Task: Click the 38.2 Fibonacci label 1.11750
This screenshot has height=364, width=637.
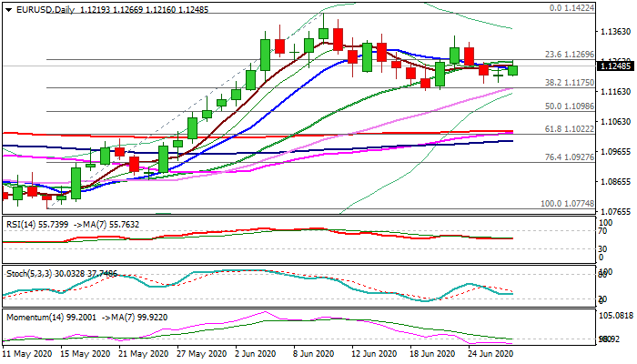Action: pos(569,82)
